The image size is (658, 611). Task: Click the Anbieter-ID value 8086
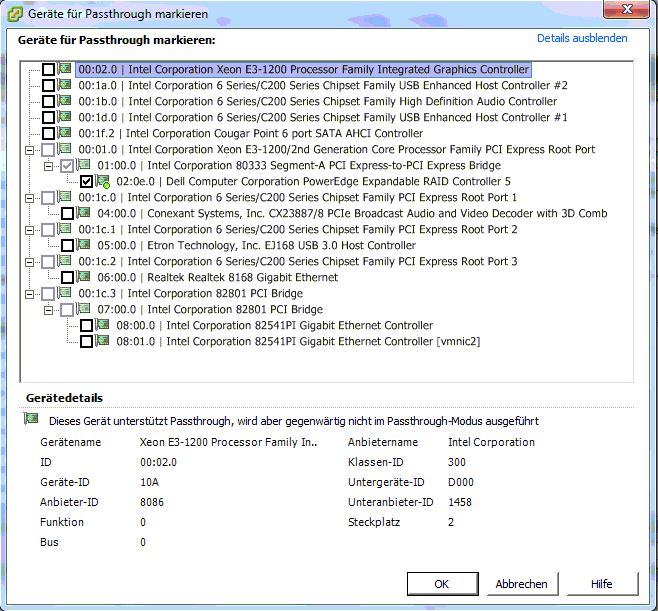tap(152, 502)
